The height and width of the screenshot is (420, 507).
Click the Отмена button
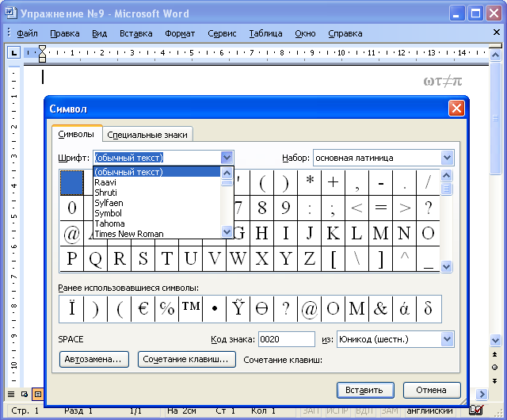pyautogui.click(x=432, y=390)
